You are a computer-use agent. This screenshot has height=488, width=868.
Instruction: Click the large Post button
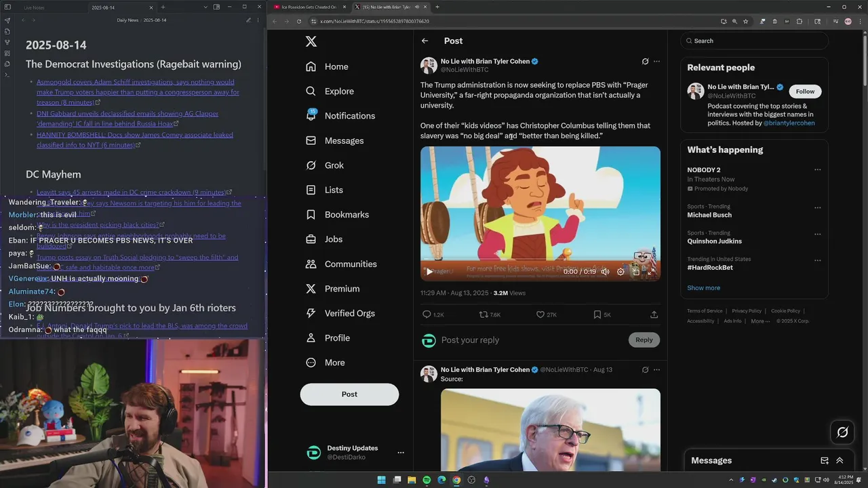(349, 394)
